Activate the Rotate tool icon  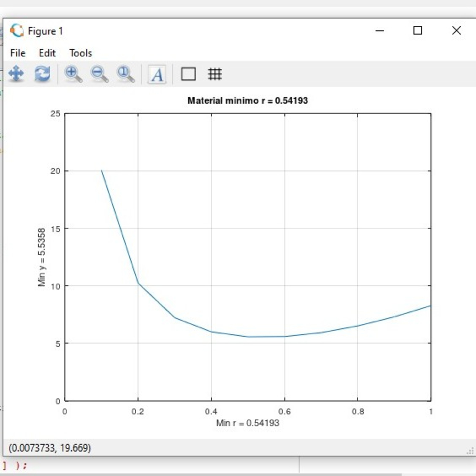pyautogui.click(x=42, y=74)
